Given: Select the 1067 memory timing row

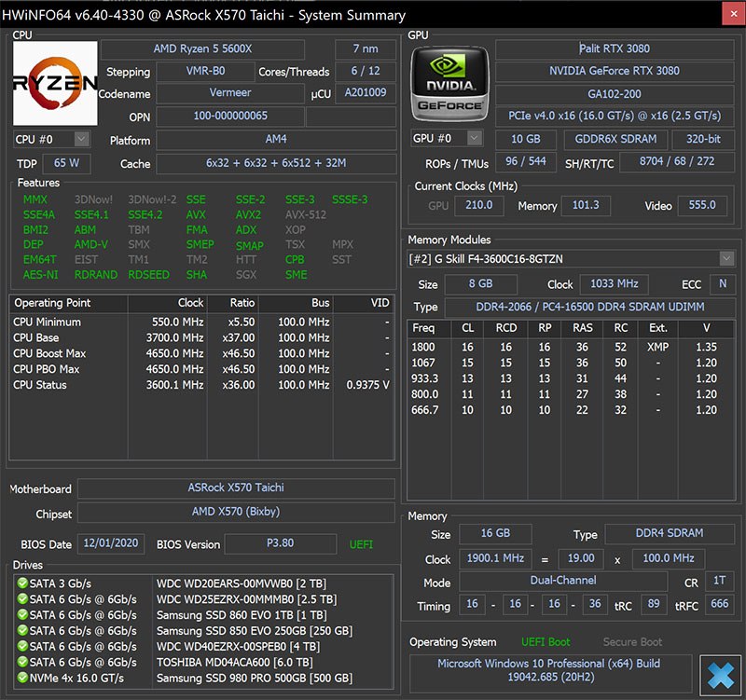Looking at the screenshot, I should (571, 363).
